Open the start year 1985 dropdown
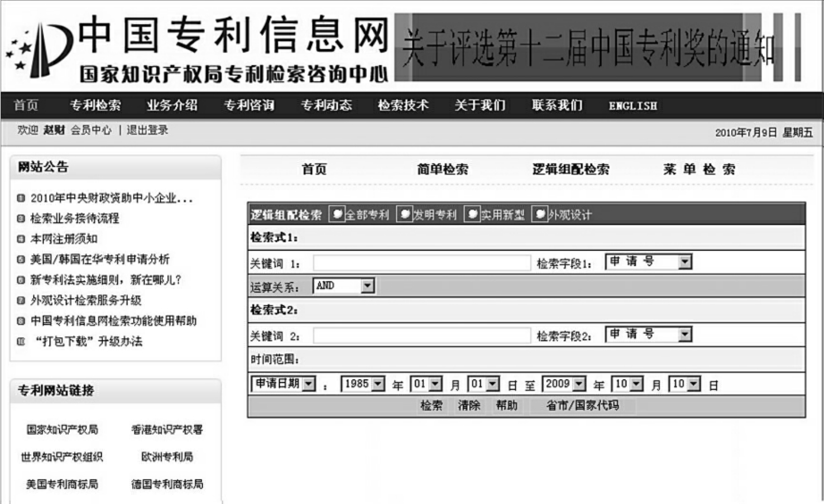 (x=363, y=384)
